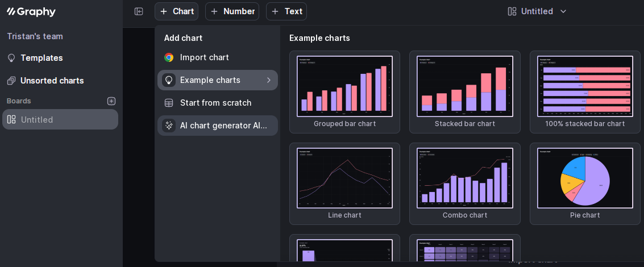The image size is (644, 267).
Task: Open AI chart generator option
Action: pyautogui.click(x=218, y=126)
